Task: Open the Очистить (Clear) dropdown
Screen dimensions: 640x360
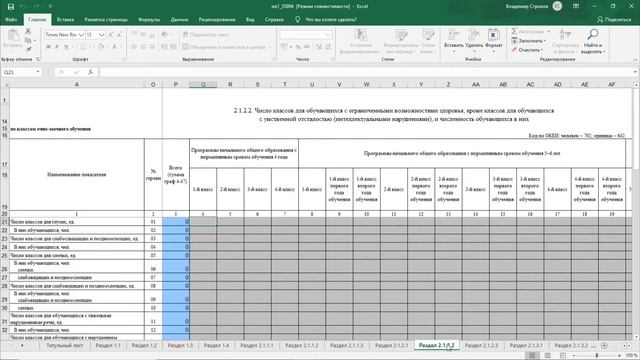Action: 527,50
